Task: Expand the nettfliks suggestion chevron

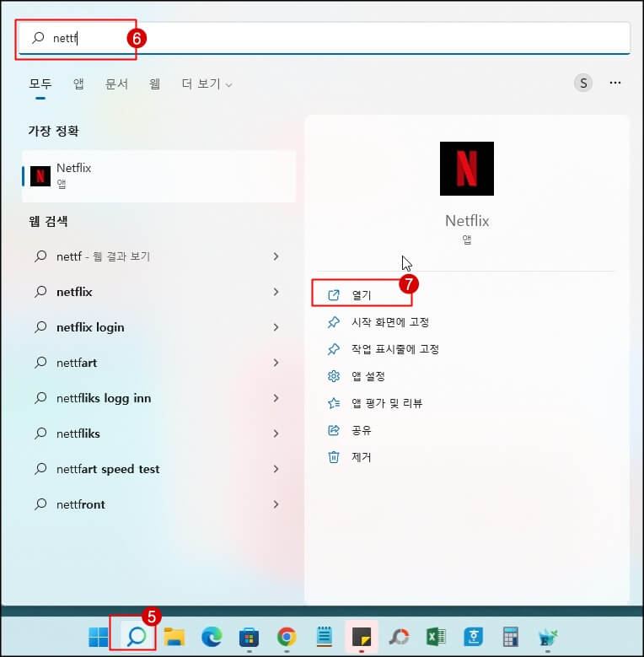Action: pyautogui.click(x=276, y=434)
